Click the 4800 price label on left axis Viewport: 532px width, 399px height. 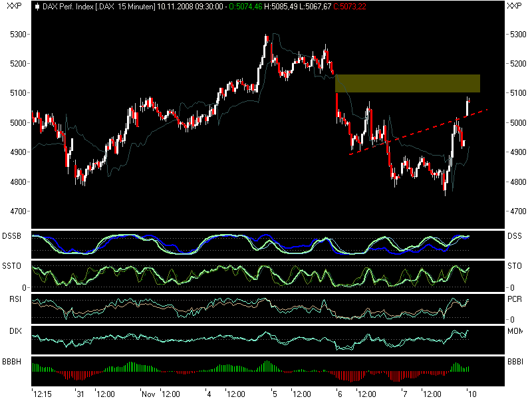[18, 182]
